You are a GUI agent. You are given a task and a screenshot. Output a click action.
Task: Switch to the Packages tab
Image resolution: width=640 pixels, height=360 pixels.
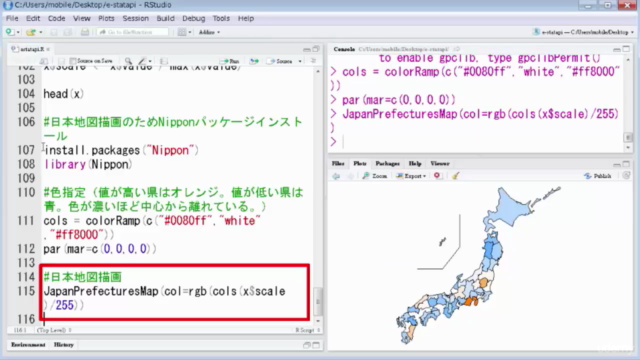click(x=387, y=163)
